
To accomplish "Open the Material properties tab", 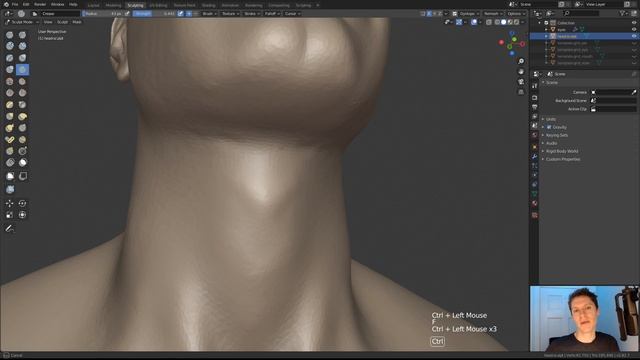I will pyautogui.click(x=535, y=203).
